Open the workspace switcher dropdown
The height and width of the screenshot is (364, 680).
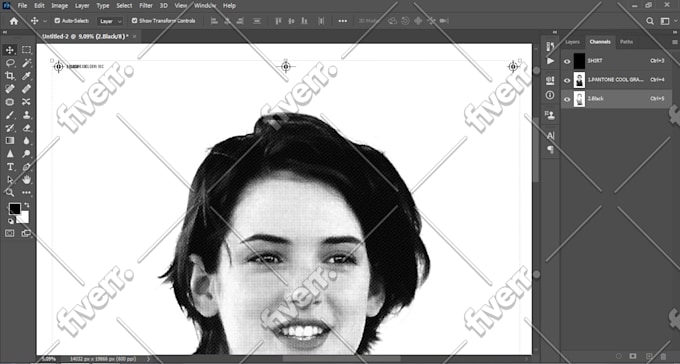click(665, 21)
